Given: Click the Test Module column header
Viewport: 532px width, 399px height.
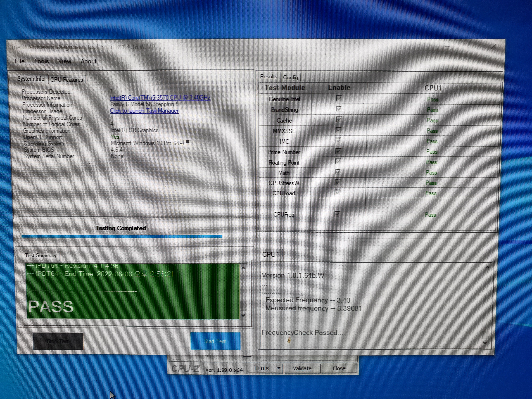Looking at the screenshot, I should point(285,88).
